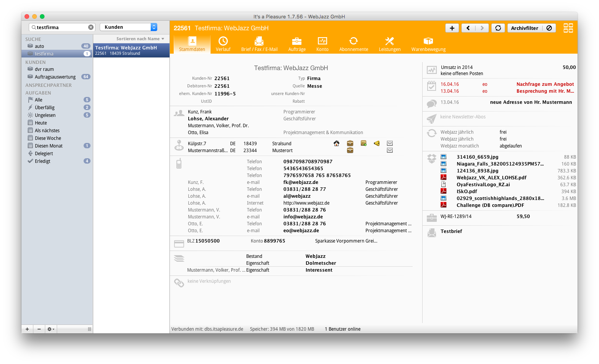The height and width of the screenshot is (364, 599).
Task: Go to previous record arrow
Action: click(468, 28)
